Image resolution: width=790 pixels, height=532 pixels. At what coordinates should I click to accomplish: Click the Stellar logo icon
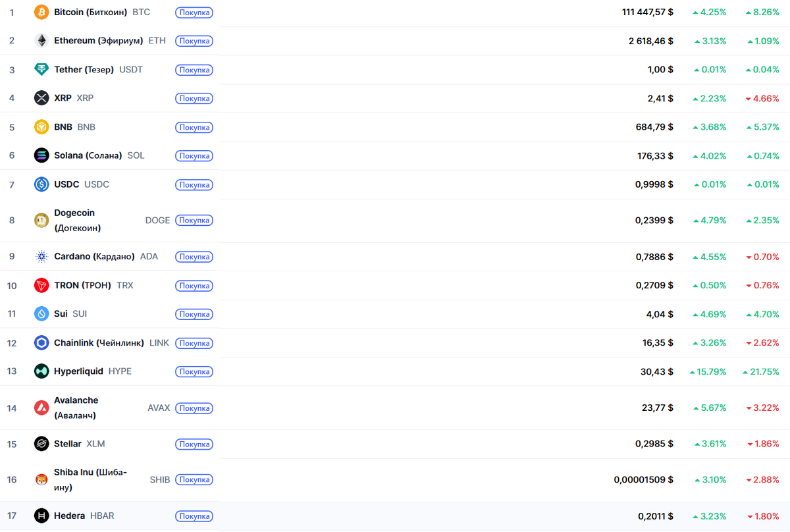[41, 444]
